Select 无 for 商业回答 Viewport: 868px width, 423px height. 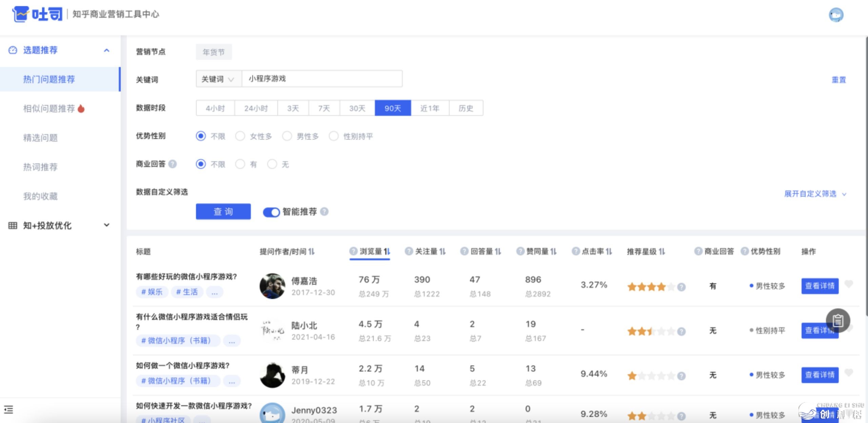272,164
